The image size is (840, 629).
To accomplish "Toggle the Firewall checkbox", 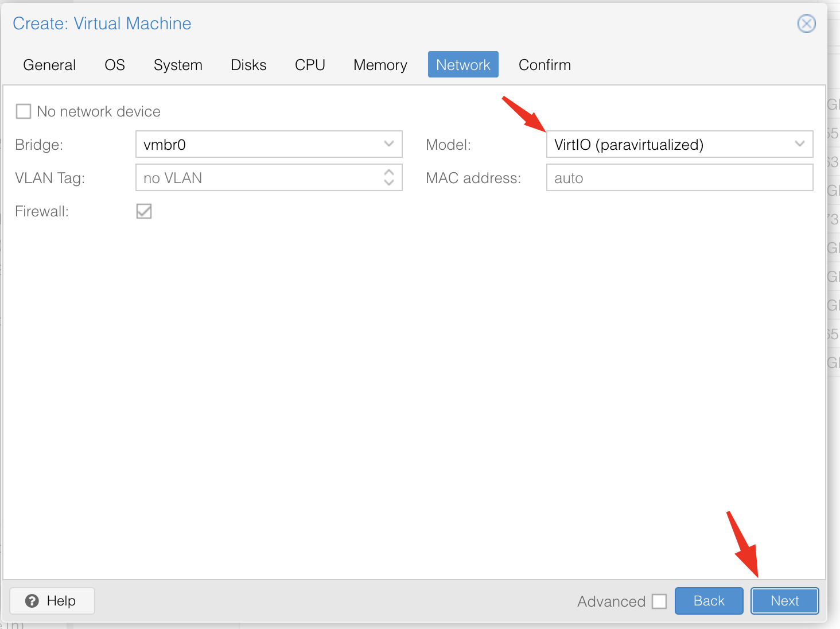I will tap(144, 211).
